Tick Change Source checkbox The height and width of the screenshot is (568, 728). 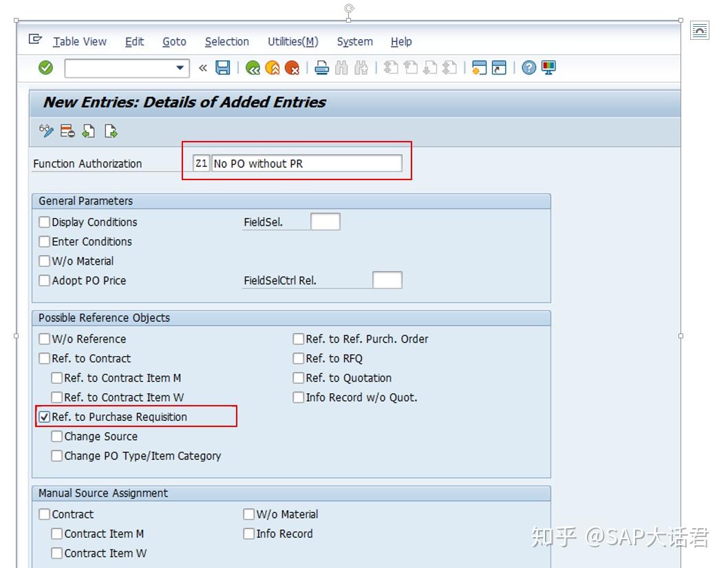tap(56, 436)
